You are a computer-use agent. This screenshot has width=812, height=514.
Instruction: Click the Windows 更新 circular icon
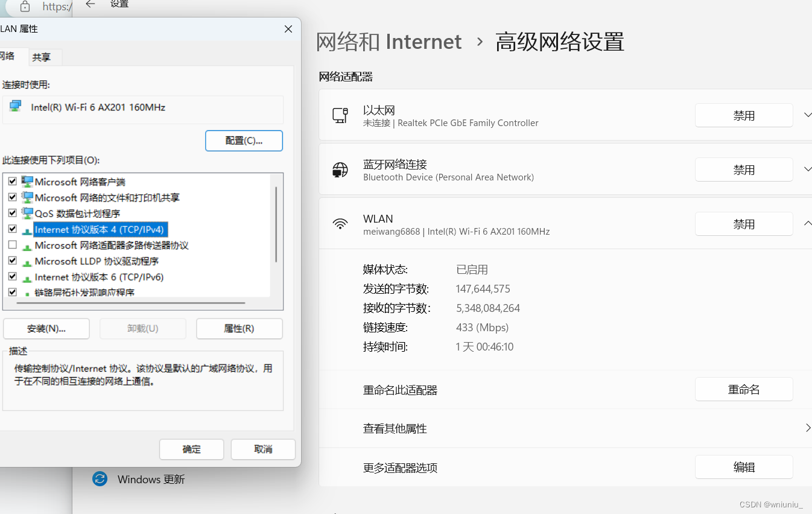100,479
